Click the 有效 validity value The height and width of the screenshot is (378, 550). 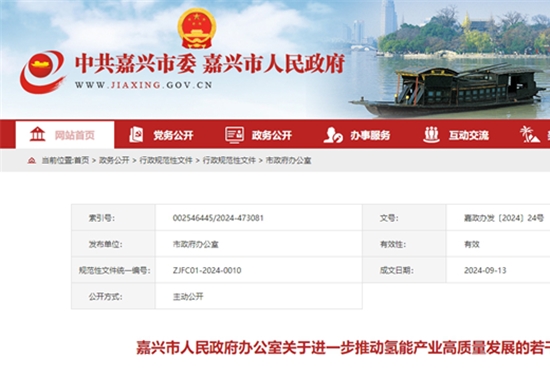click(x=472, y=244)
